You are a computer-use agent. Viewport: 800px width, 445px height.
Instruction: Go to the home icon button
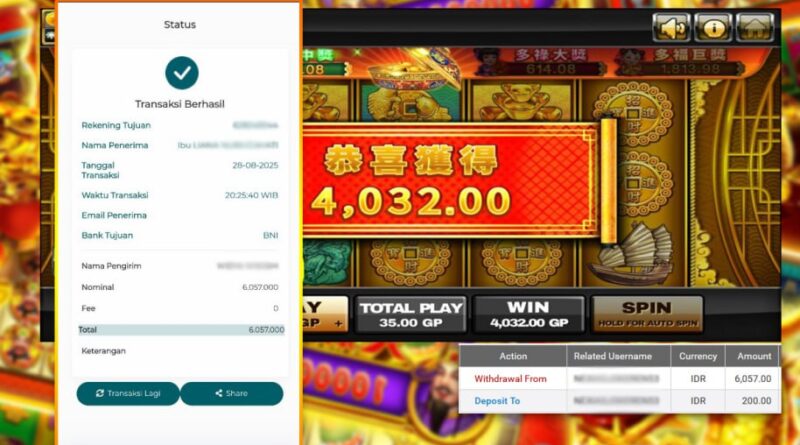tap(755, 27)
